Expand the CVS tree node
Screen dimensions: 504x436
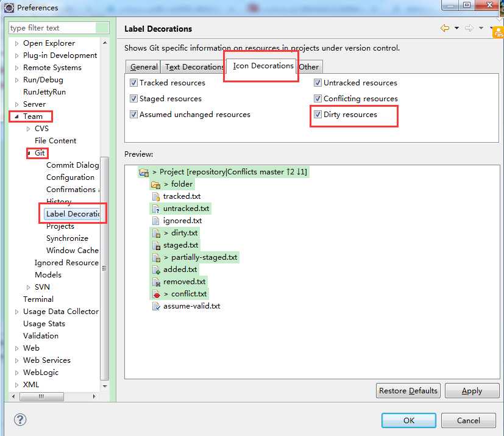click(28, 129)
